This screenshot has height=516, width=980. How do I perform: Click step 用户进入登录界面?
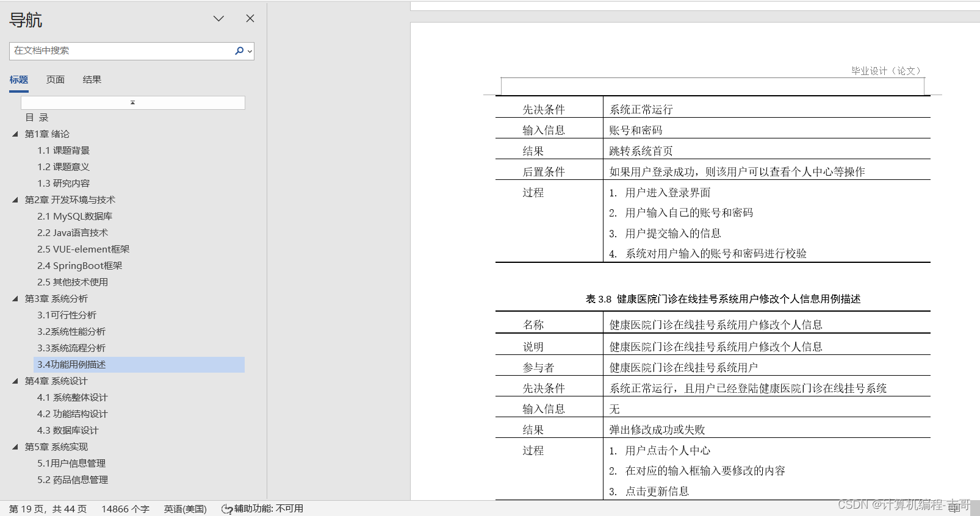coord(668,193)
